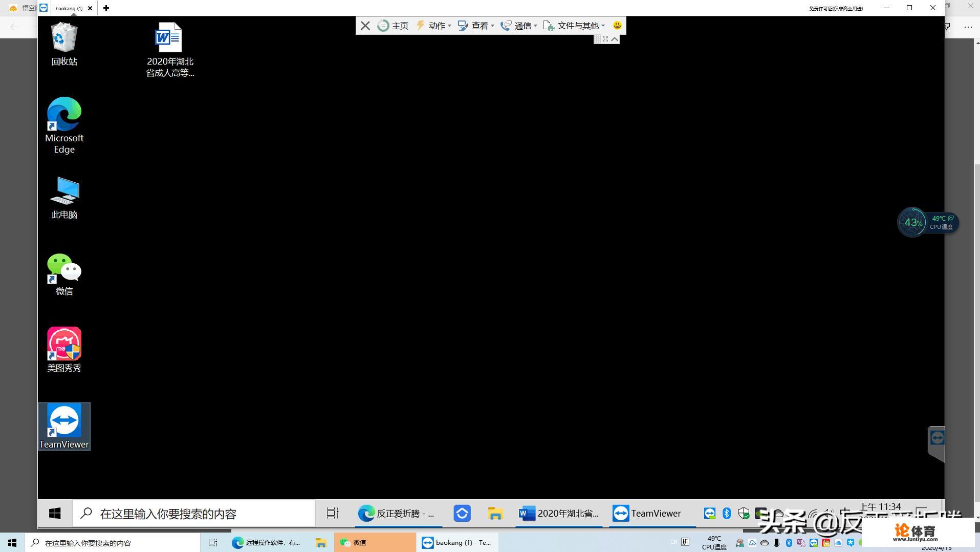
Task: Open File Explorer on remote taskbar
Action: [x=495, y=513]
